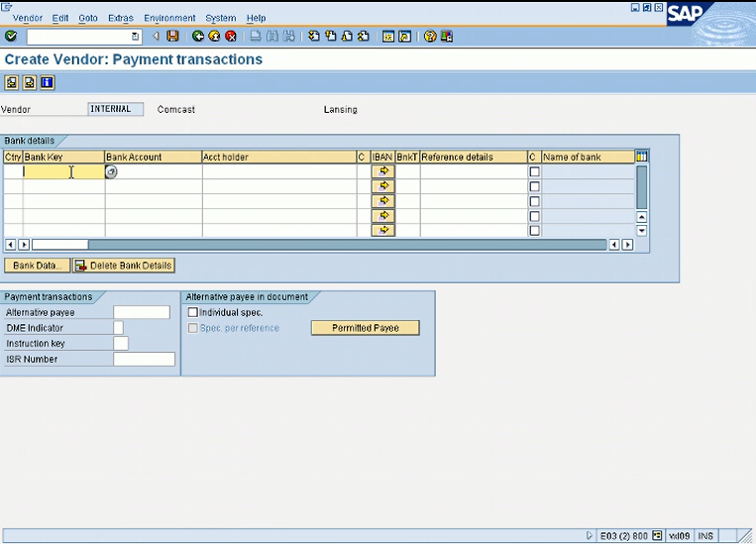Collapse the command field using left triangle
This screenshot has height=544, width=756.
(x=156, y=37)
